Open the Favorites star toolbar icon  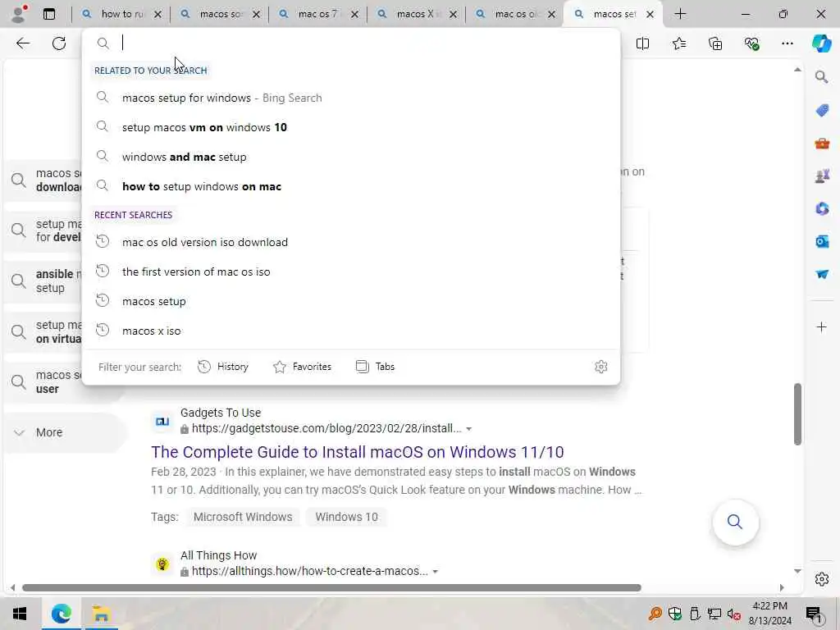pos(678,43)
